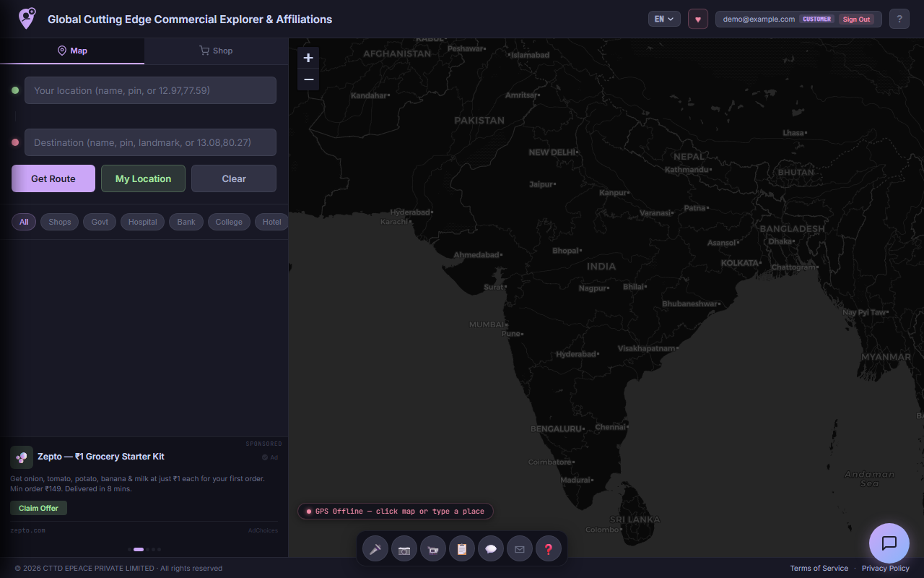Click the Clear button
The width and height of the screenshot is (924, 578).
234,178
